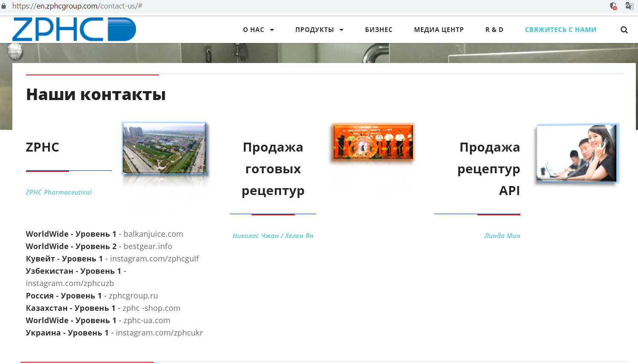Follow the balkanjuice.com link
The width and height of the screenshot is (638, 364).
pos(153,234)
